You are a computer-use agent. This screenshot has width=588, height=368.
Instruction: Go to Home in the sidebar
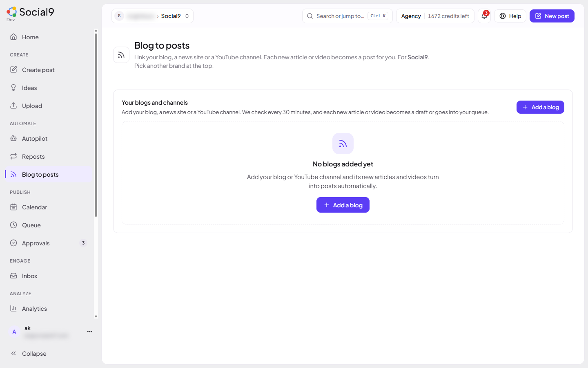[x=49, y=37]
